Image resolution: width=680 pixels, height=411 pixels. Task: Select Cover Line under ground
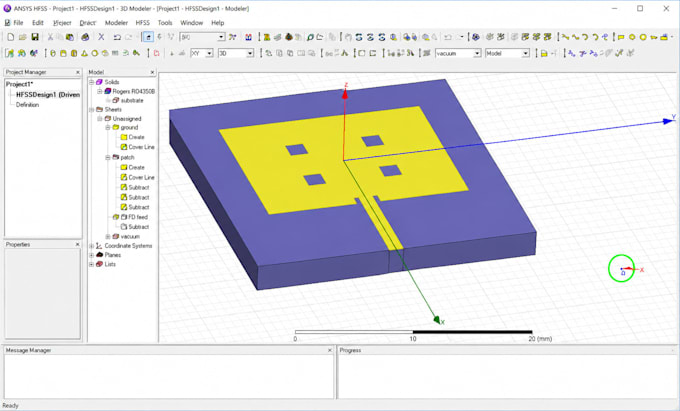(141, 147)
